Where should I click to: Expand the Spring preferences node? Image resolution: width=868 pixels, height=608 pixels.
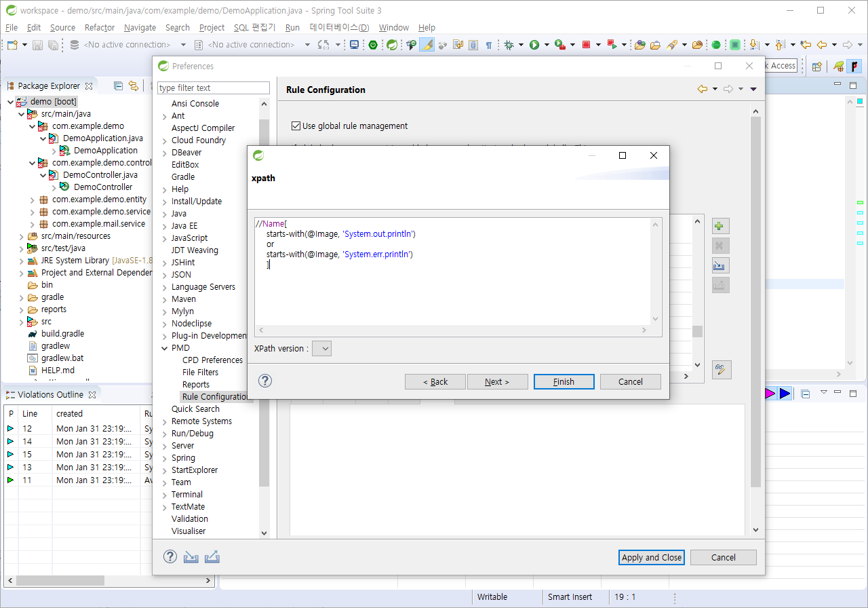165,458
